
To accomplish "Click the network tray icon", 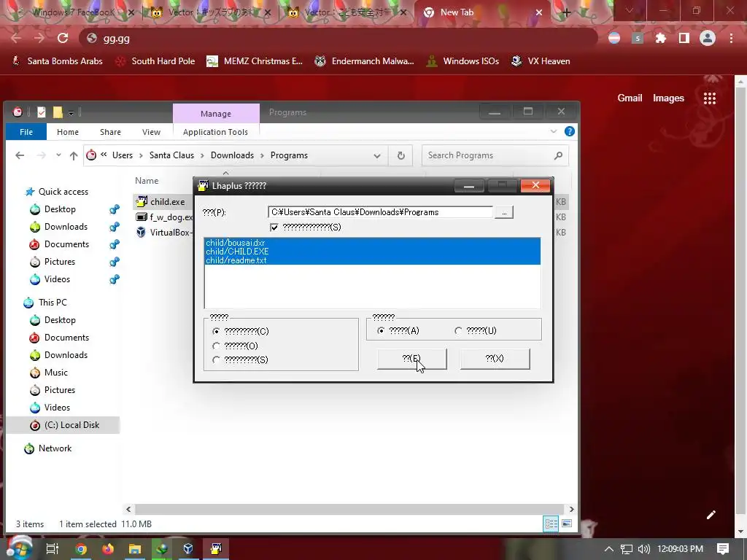I will (627, 549).
